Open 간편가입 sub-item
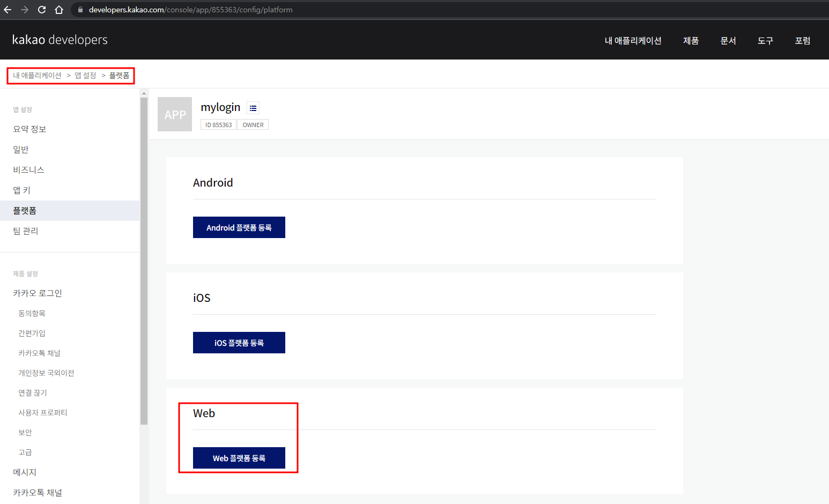The height and width of the screenshot is (504, 829). point(32,333)
